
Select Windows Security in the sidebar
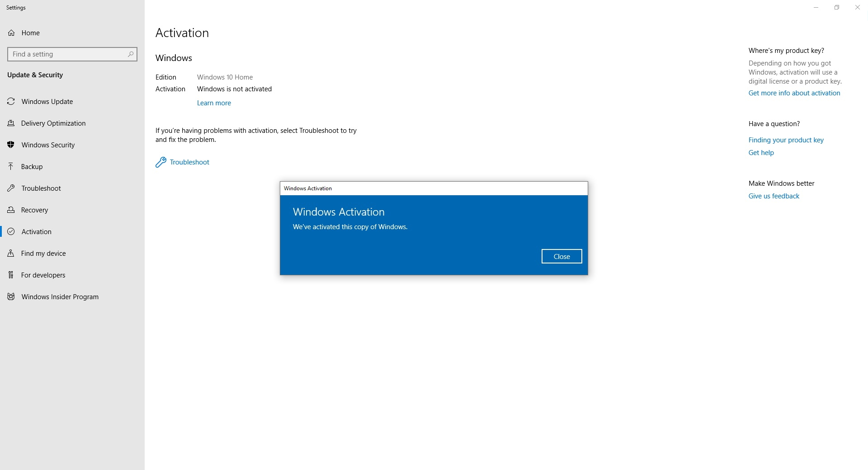pos(72,145)
